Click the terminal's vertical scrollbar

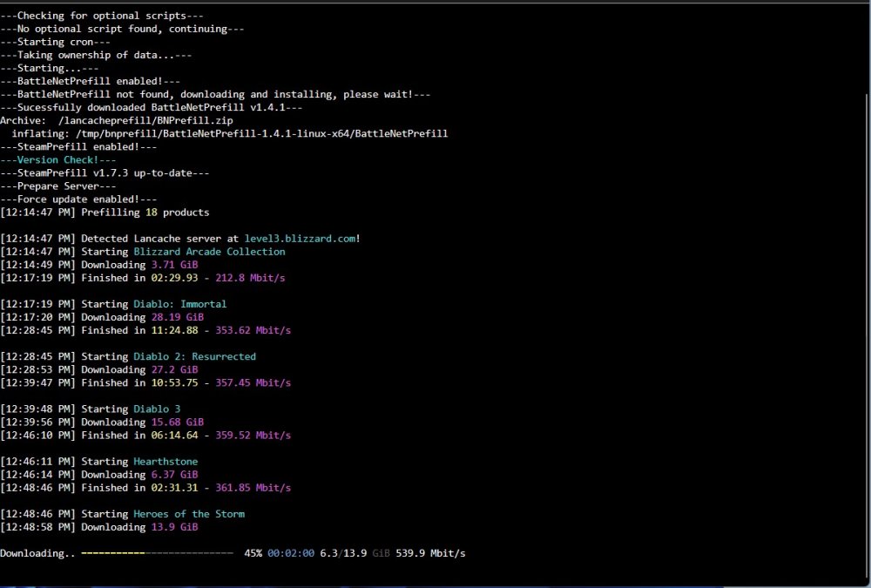click(868, 336)
